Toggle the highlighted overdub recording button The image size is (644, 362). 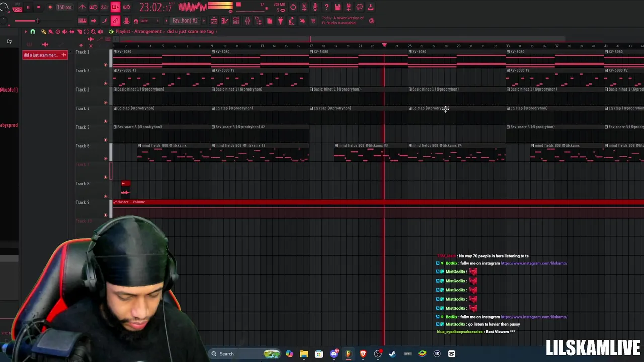(x=115, y=7)
